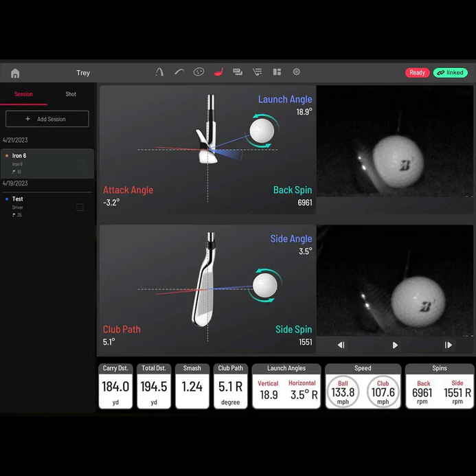Screen dimensions: 476x476
Task: Click the Ready status button
Action: (417, 73)
